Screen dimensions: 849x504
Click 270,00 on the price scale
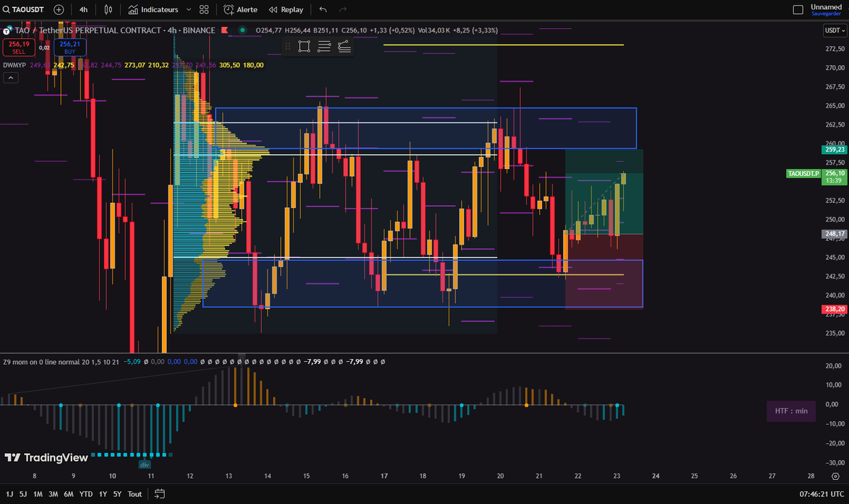pos(835,68)
